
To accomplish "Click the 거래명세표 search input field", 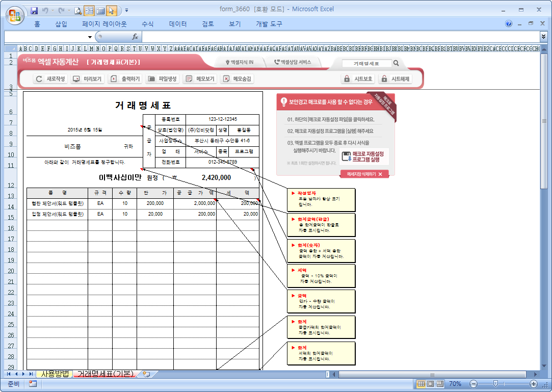I will pyautogui.click(x=366, y=64).
